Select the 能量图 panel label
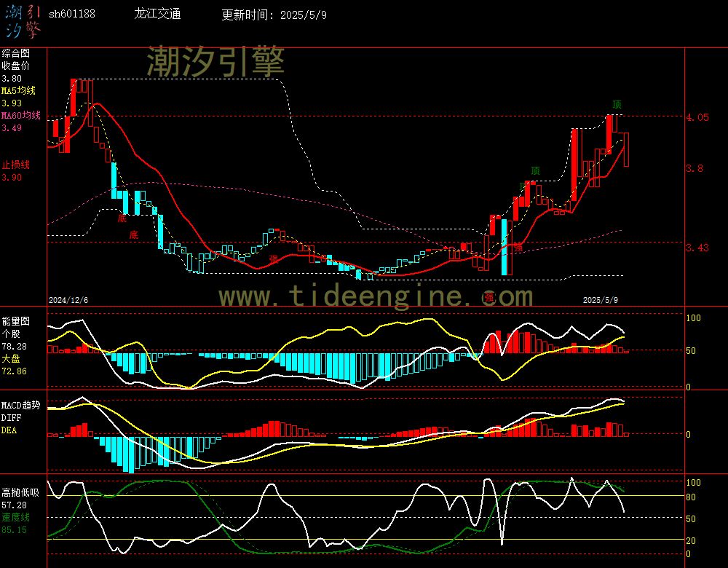Image resolution: width=728 pixels, height=568 pixels. tap(15, 321)
